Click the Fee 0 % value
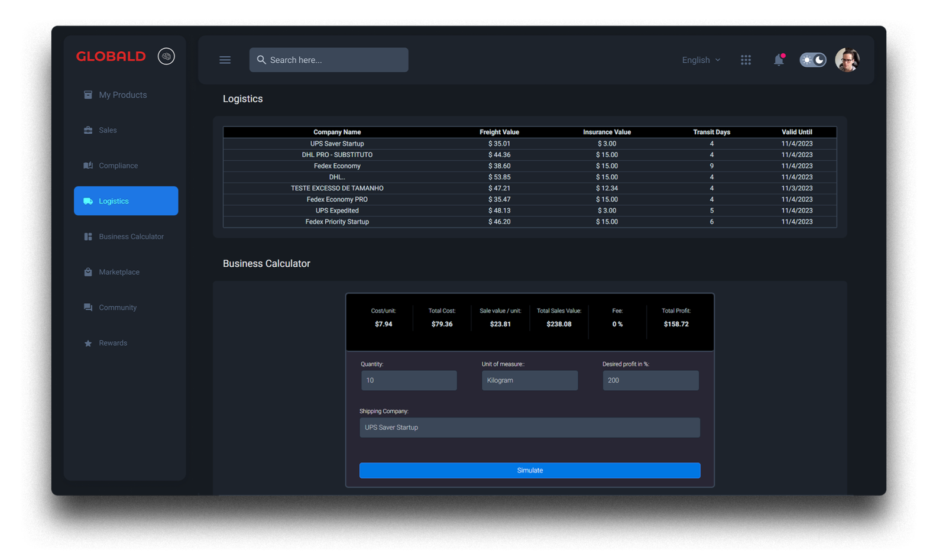The image size is (946, 560). pyautogui.click(x=617, y=324)
